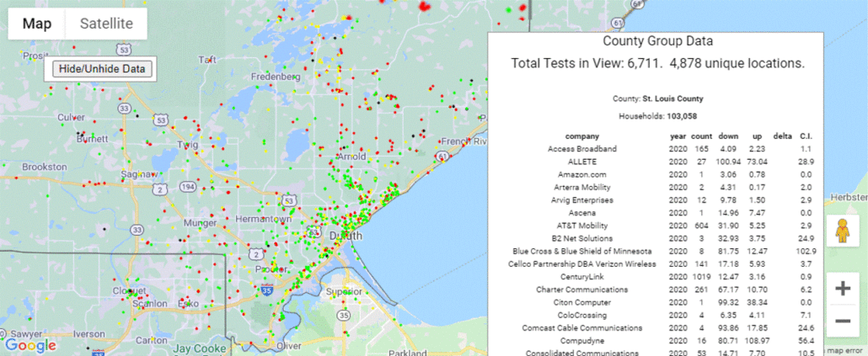Screen dimensions: 868x356
Task: Click ALLETE download speed 100.94
Action: coord(728,162)
